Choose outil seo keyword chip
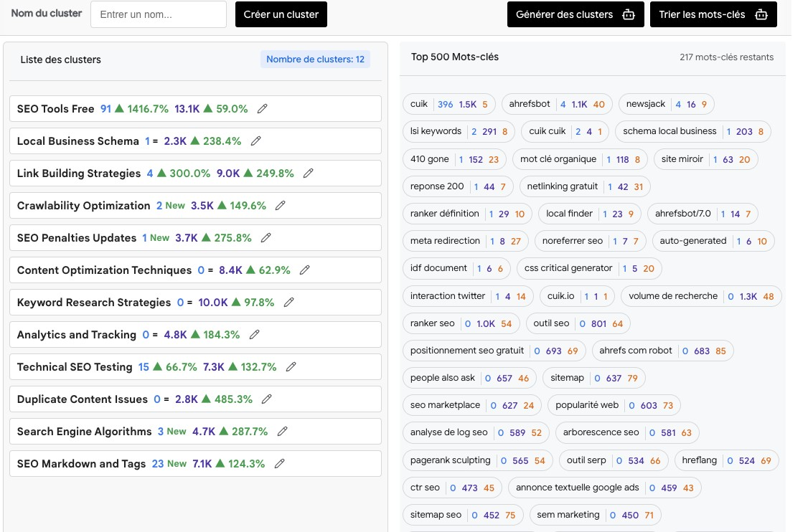This screenshot has width=808, height=532. coord(578,323)
